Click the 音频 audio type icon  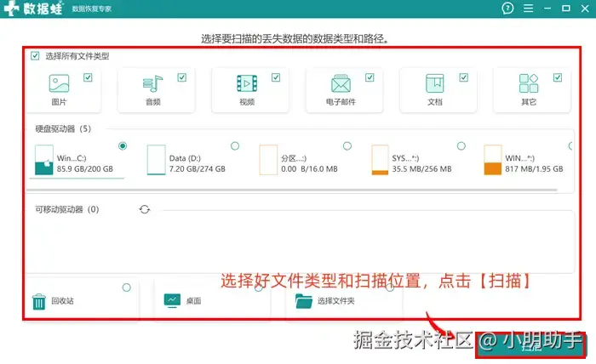[x=152, y=83]
